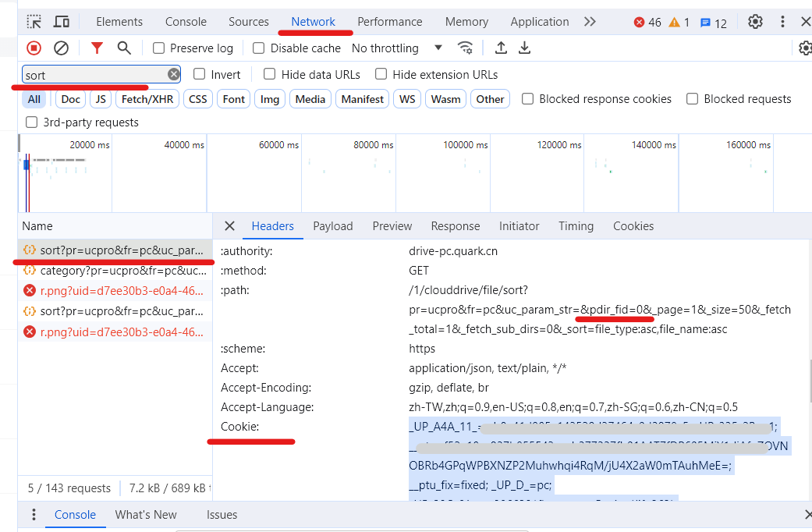The image size is (812, 532).
Task: Click the inspect element picker icon
Action: 34,22
